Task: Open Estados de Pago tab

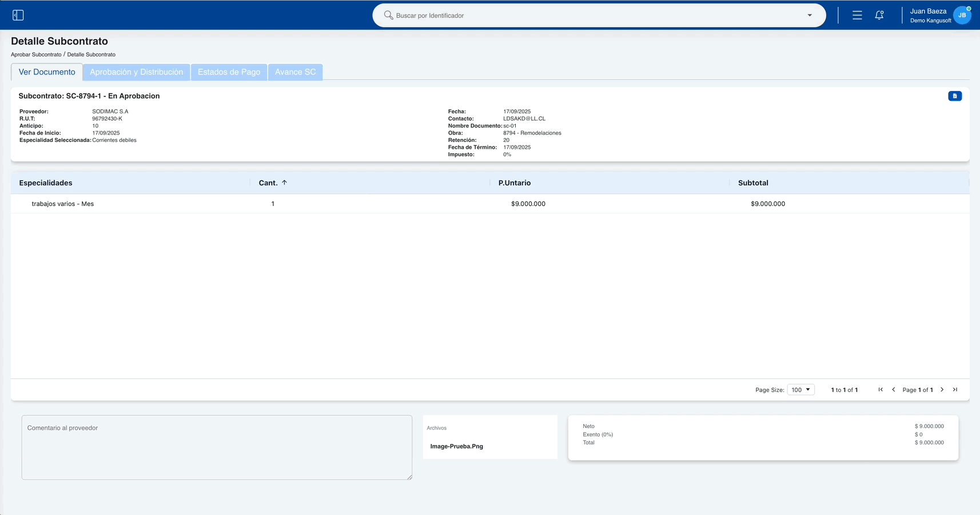Action: pos(229,72)
